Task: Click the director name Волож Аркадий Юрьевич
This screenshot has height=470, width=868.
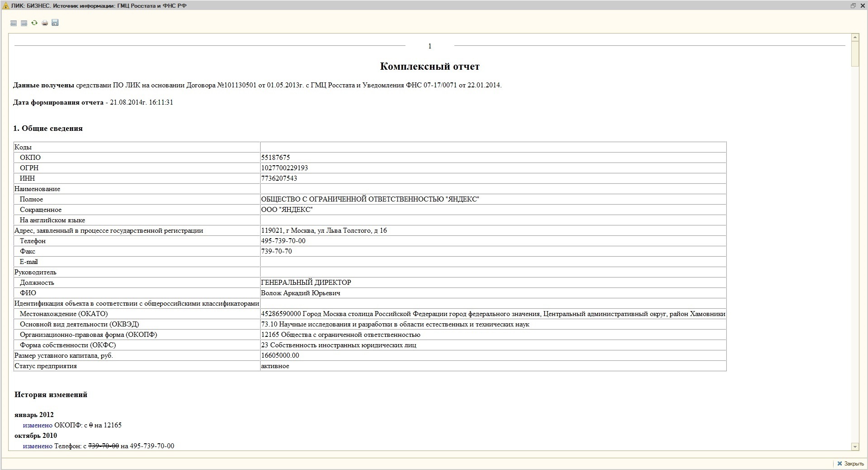Action: pos(300,293)
